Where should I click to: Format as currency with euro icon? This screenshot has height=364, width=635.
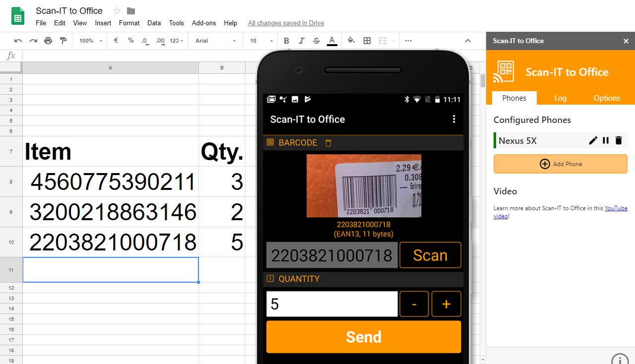tap(116, 41)
